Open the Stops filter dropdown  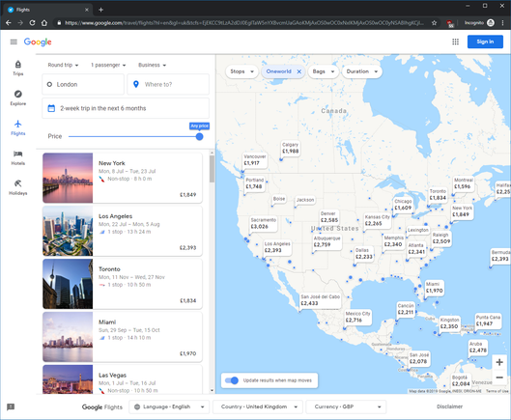[x=241, y=71]
